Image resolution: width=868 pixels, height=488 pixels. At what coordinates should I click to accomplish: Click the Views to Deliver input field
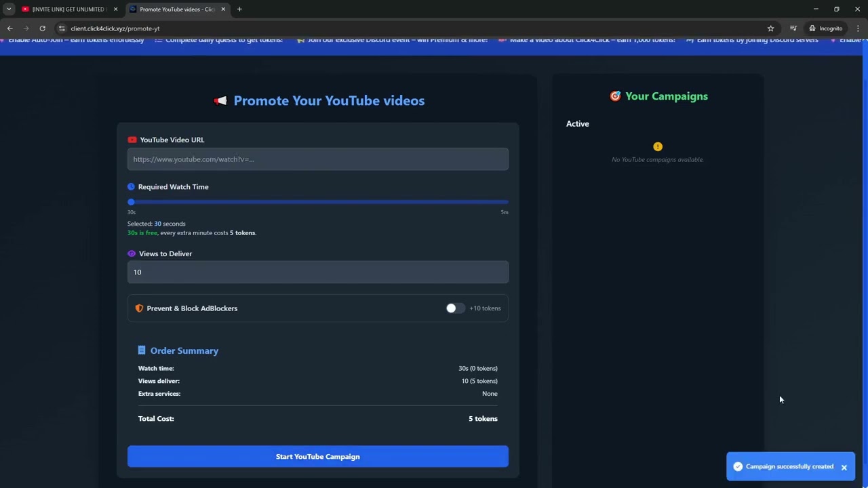coord(317,272)
